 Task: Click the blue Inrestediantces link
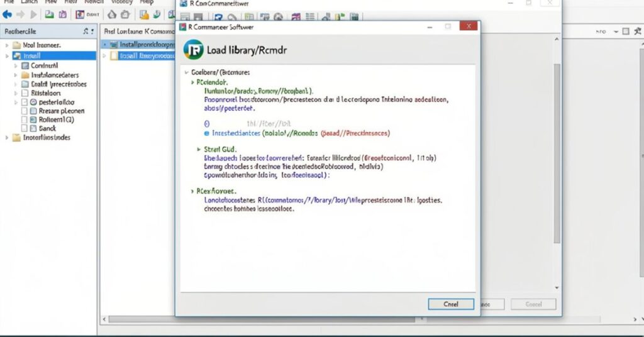click(236, 133)
